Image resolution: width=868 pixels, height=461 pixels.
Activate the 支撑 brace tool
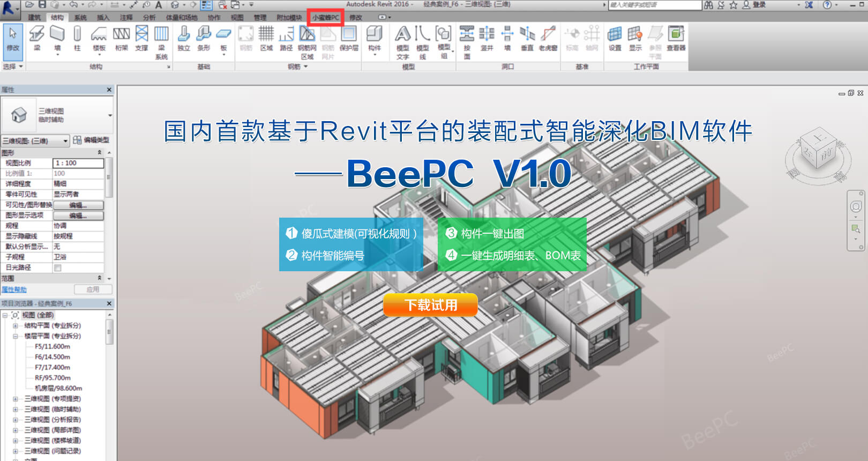point(141,39)
